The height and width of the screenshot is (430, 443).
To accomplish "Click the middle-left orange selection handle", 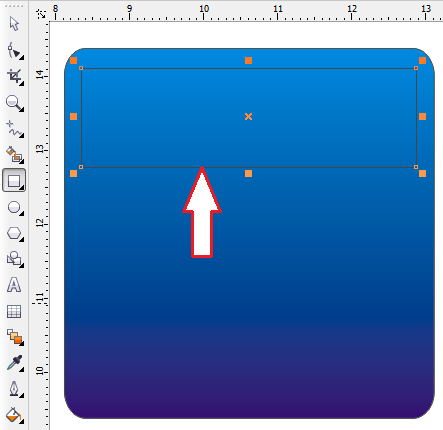I will click(74, 116).
